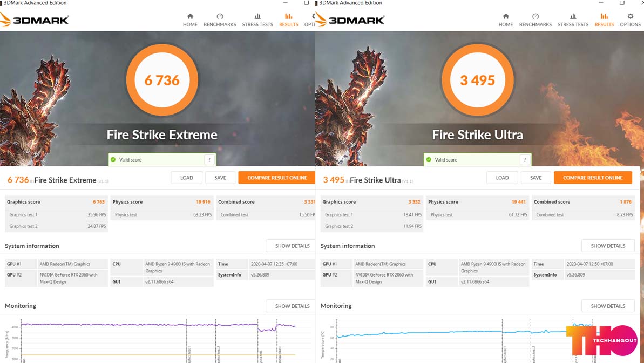Click GUI version 'v2.11.6866 s64' in Extreme window
This screenshot has width=644, height=363.
pyautogui.click(x=159, y=281)
